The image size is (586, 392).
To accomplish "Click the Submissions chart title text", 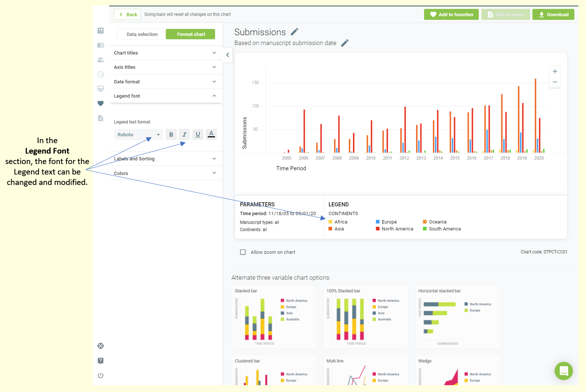I will (260, 32).
